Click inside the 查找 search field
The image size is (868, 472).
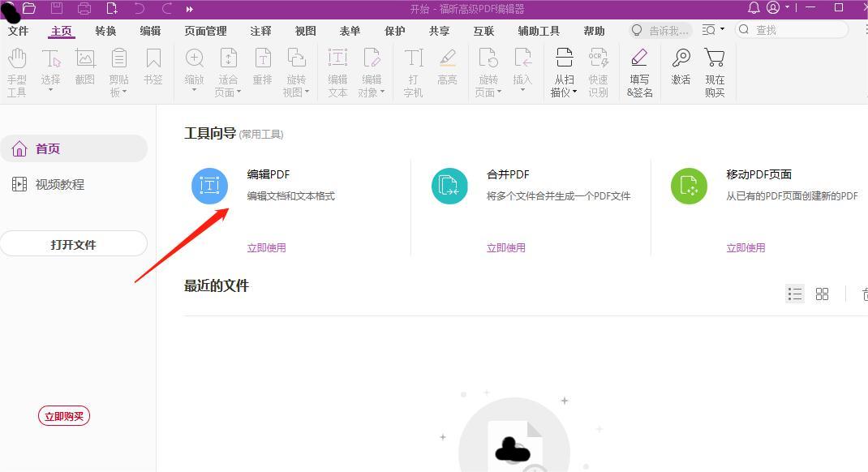tap(791, 29)
